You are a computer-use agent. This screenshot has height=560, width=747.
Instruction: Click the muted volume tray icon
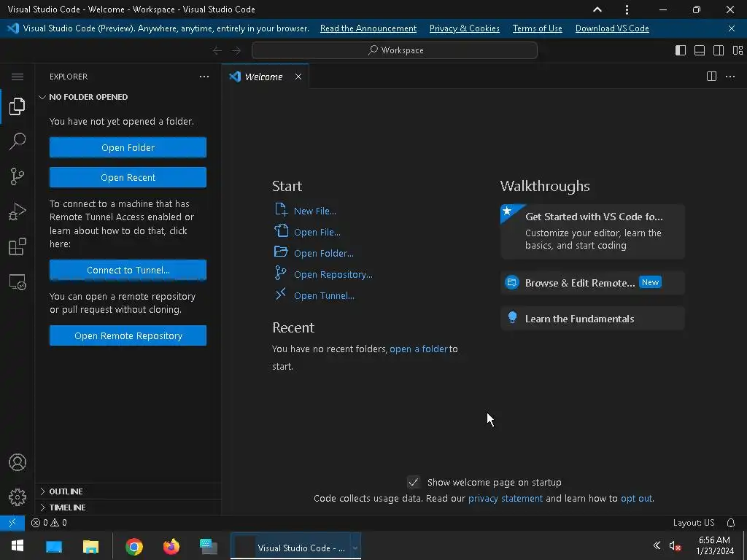(675, 546)
